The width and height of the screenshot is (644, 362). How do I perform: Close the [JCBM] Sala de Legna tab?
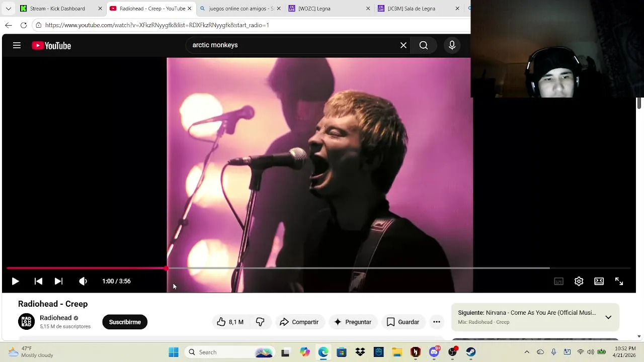457,9
